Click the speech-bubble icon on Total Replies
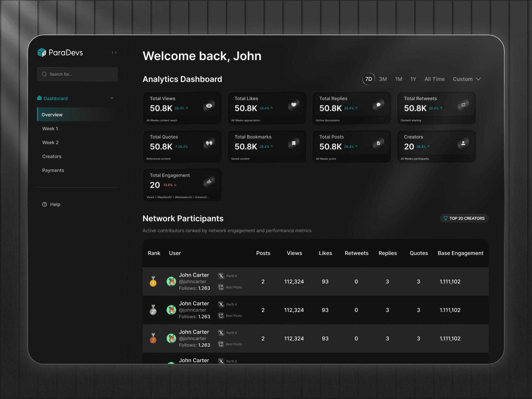Image resolution: width=532 pixels, height=399 pixels. point(378,105)
